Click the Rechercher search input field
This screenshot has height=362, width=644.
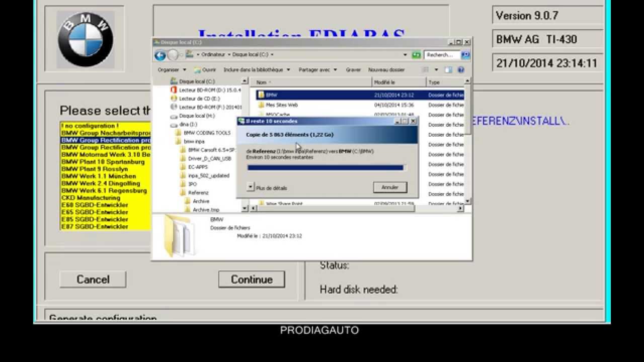tap(443, 55)
